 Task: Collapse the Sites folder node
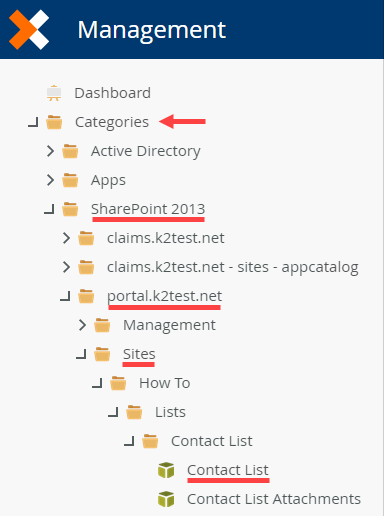click(x=81, y=354)
